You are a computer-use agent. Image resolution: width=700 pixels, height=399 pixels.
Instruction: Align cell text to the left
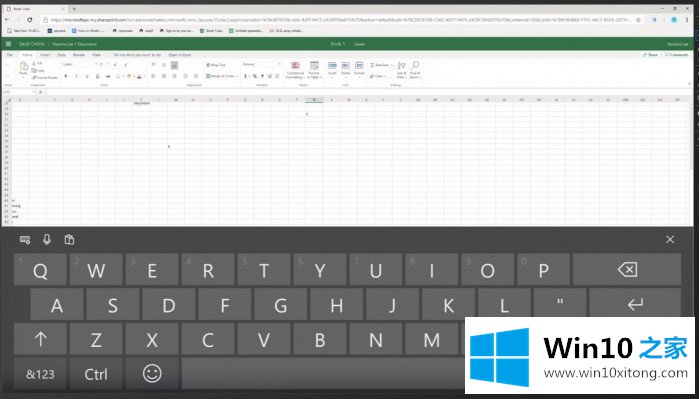[x=153, y=76]
